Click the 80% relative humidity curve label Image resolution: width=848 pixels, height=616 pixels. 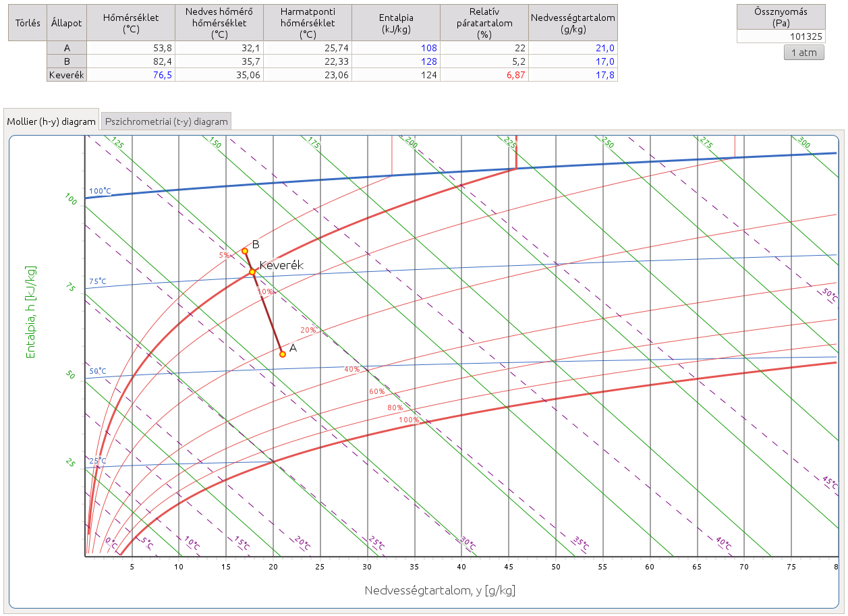tap(395, 408)
